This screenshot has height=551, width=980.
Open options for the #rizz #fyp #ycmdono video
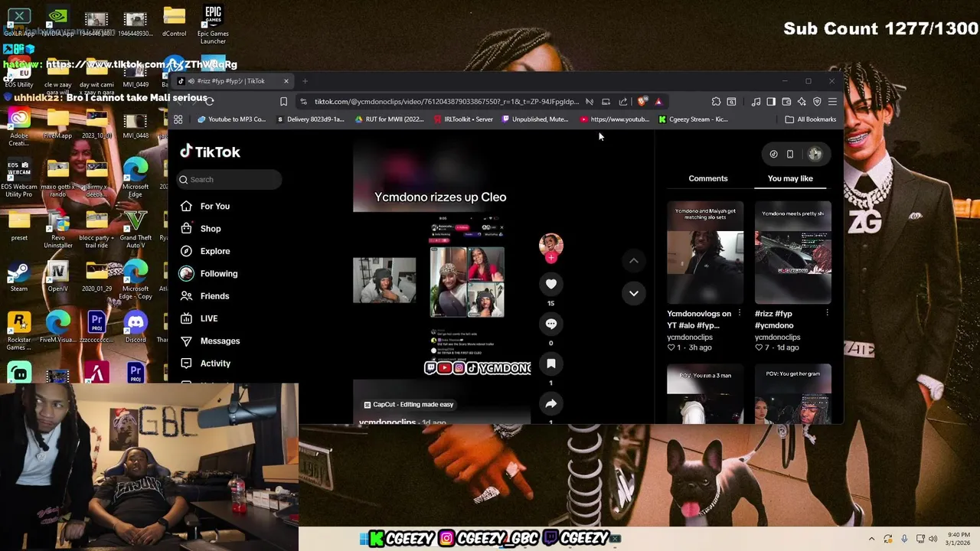coord(827,313)
